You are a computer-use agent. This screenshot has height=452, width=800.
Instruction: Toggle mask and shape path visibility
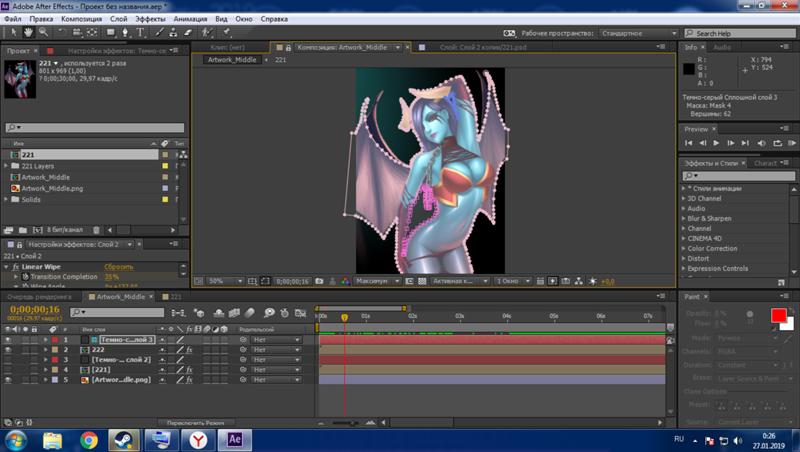265,281
